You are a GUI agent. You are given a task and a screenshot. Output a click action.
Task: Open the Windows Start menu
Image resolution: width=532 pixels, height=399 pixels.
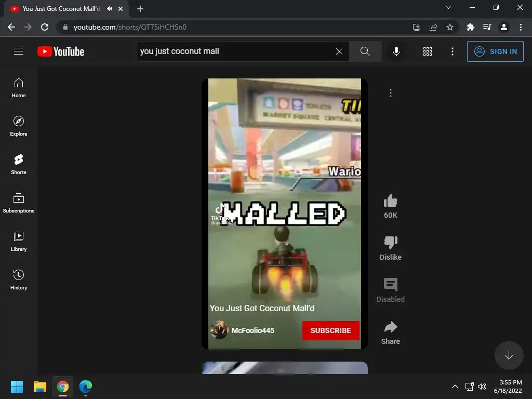(x=17, y=387)
